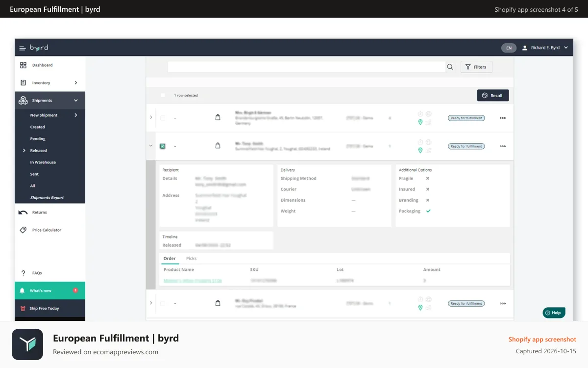This screenshot has height=368, width=588.
Task: Switch language with the EN button
Action: click(x=509, y=48)
